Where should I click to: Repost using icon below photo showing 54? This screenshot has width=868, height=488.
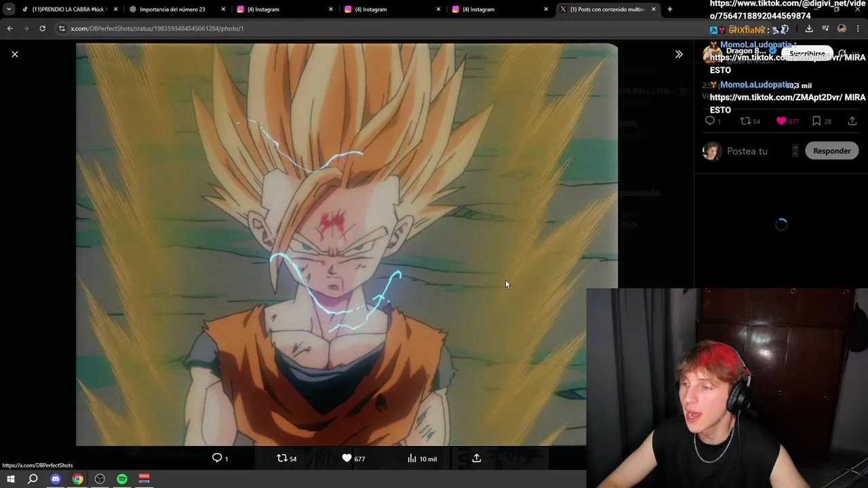point(282,458)
